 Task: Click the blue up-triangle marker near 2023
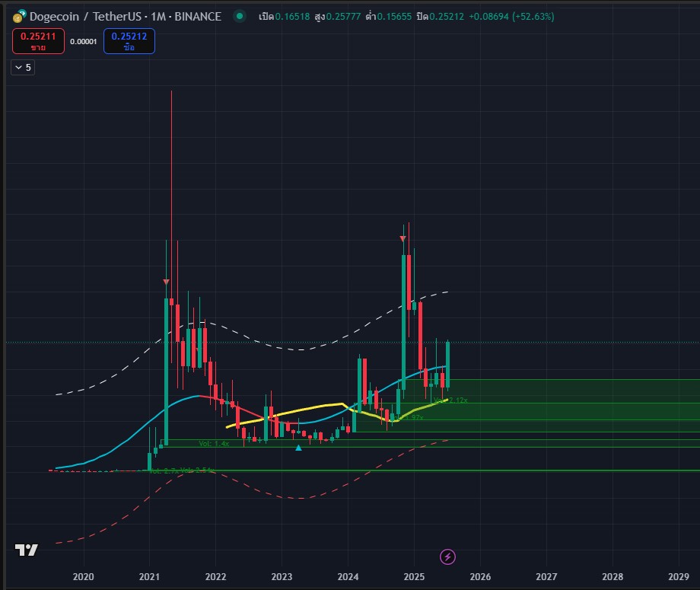[x=299, y=448]
